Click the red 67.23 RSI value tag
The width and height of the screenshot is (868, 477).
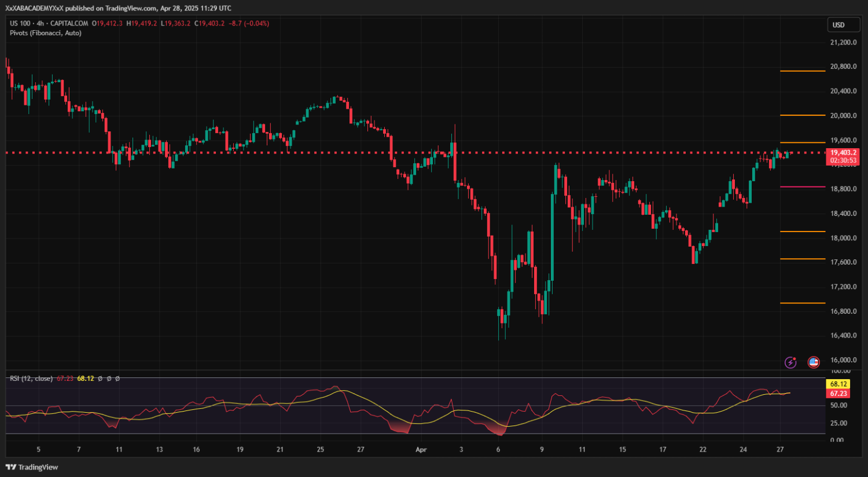click(838, 394)
